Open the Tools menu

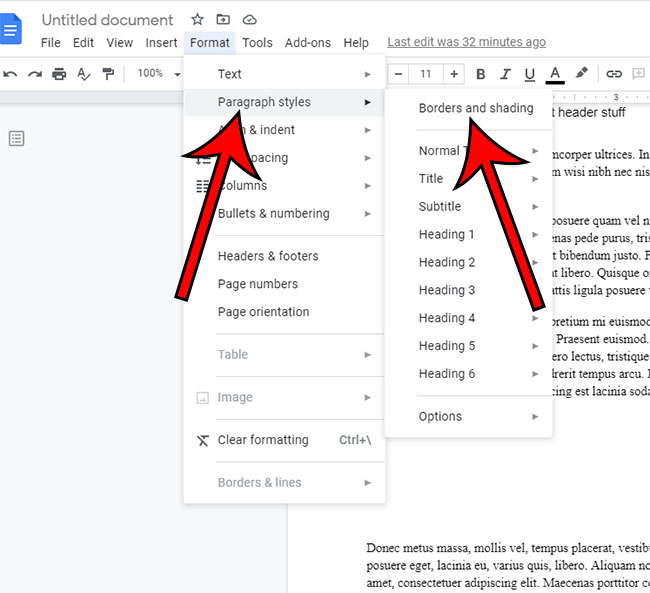click(x=257, y=43)
